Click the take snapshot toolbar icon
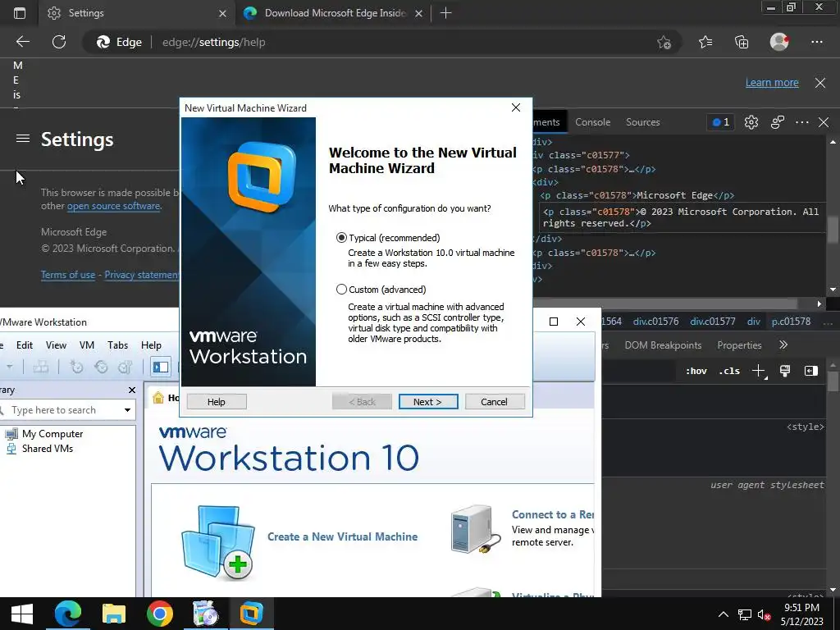The width and height of the screenshot is (840, 630). pyautogui.click(x=76, y=367)
